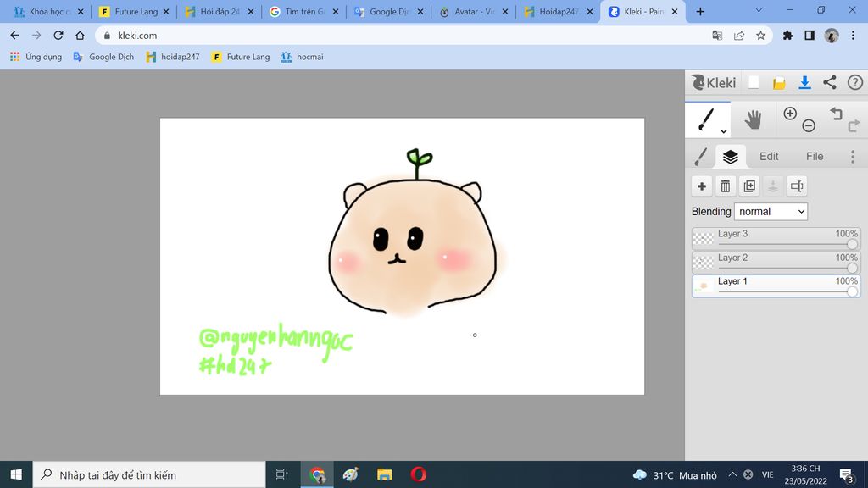This screenshot has width=868, height=488.
Task: Select the Hand pan tool
Action: coord(753,119)
